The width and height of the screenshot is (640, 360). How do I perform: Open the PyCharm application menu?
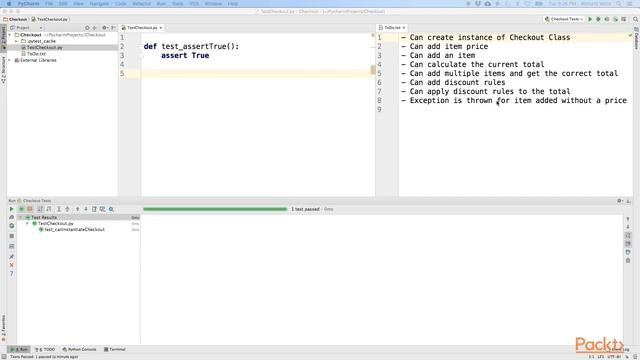(x=29, y=4)
